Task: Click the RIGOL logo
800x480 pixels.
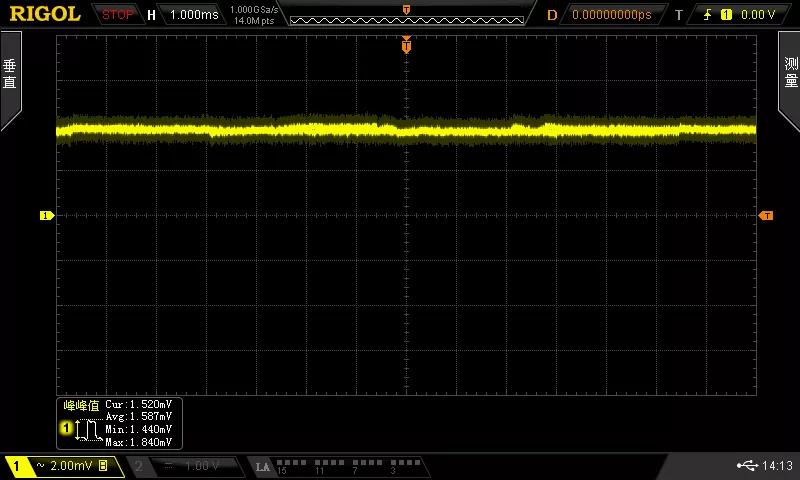Action: tap(45, 14)
